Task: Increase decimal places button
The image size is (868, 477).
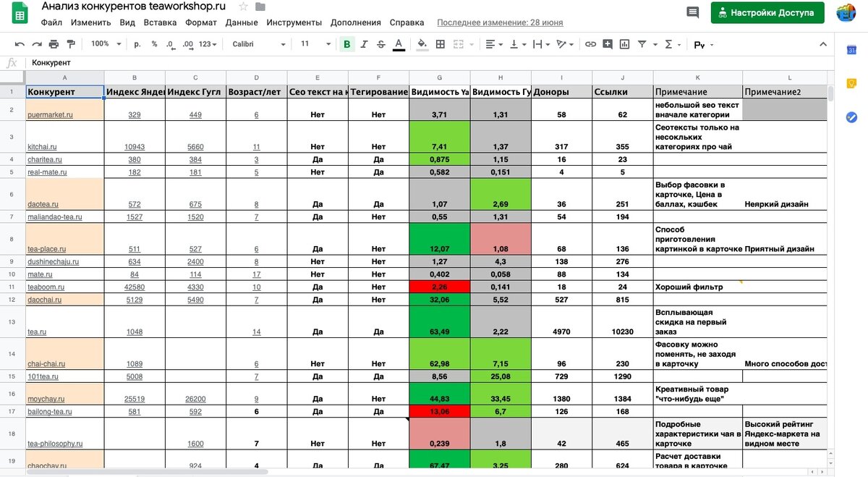Action: coord(187,44)
